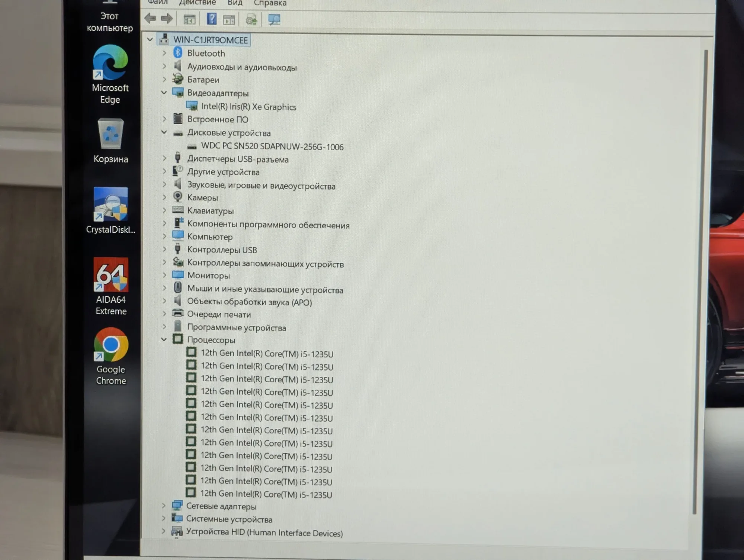Select Компоненты программного обеспечения category
The image size is (744, 560).
coord(268,225)
